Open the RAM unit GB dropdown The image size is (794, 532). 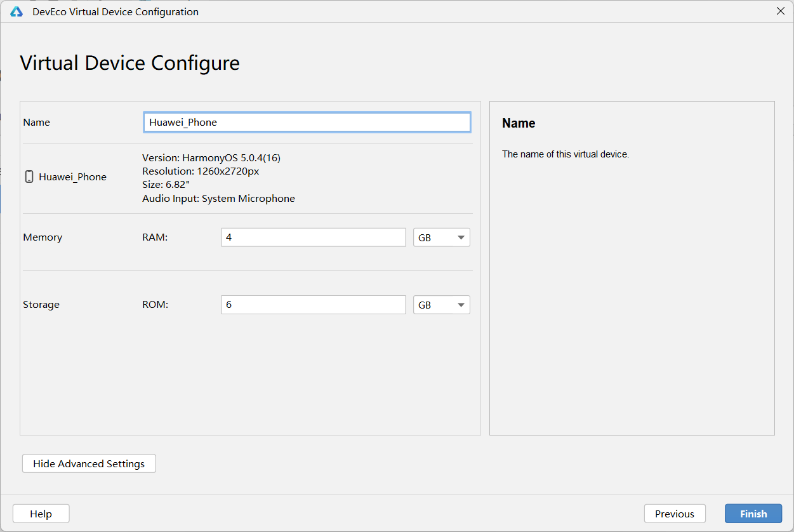pyautogui.click(x=442, y=237)
